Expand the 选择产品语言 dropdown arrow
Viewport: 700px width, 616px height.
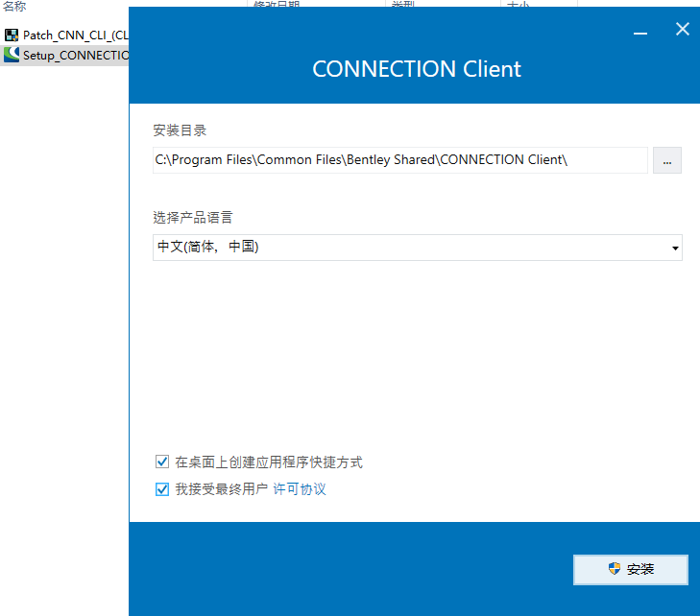tap(676, 248)
